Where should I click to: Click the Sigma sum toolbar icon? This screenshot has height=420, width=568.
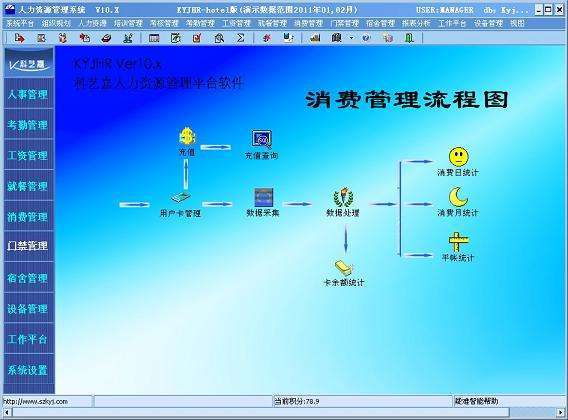241,38
